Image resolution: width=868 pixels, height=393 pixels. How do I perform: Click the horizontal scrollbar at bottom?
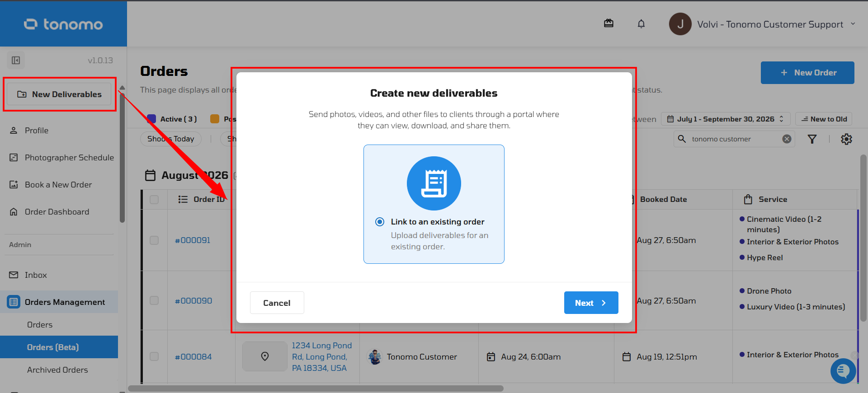coord(316,388)
